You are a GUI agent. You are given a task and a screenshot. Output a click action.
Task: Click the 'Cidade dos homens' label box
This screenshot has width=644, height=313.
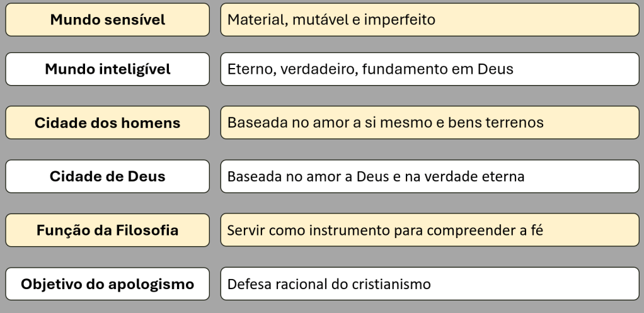pyautogui.click(x=107, y=123)
